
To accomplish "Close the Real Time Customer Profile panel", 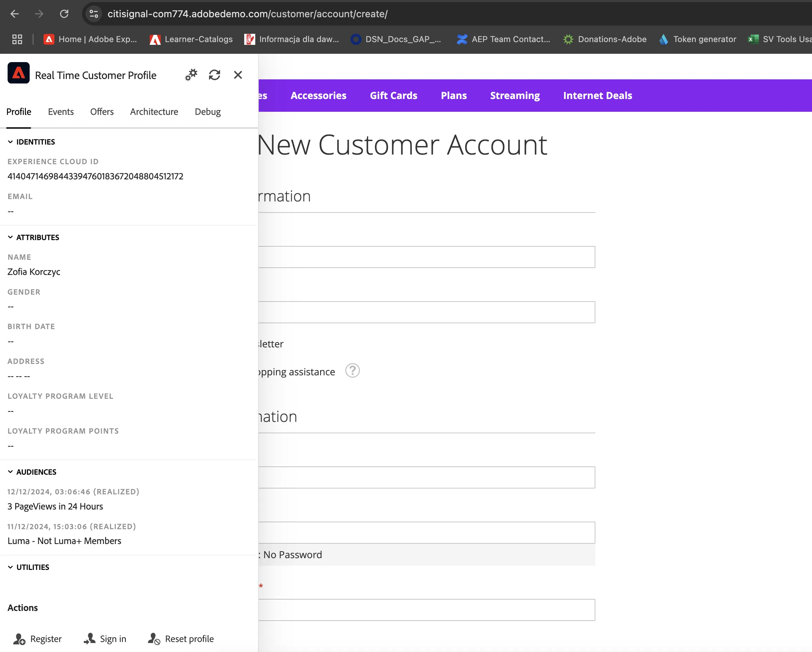I will [238, 75].
